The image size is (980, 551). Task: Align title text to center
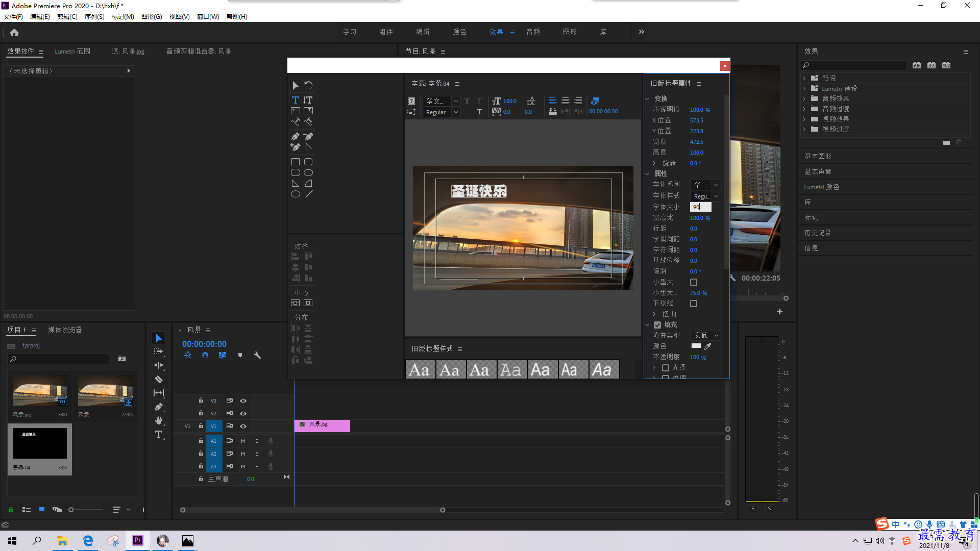tap(565, 101)
